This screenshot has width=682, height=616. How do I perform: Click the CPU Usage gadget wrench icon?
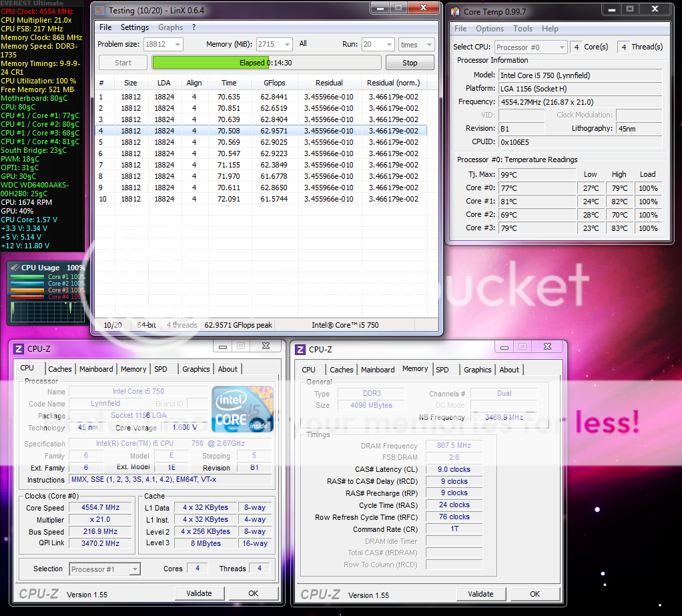point(15,268)
